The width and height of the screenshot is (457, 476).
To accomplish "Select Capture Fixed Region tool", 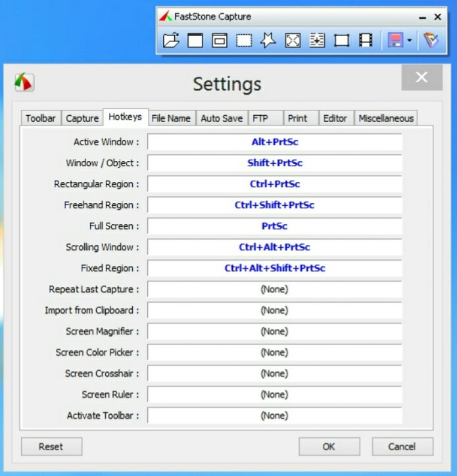I will (x=342, y=40).
